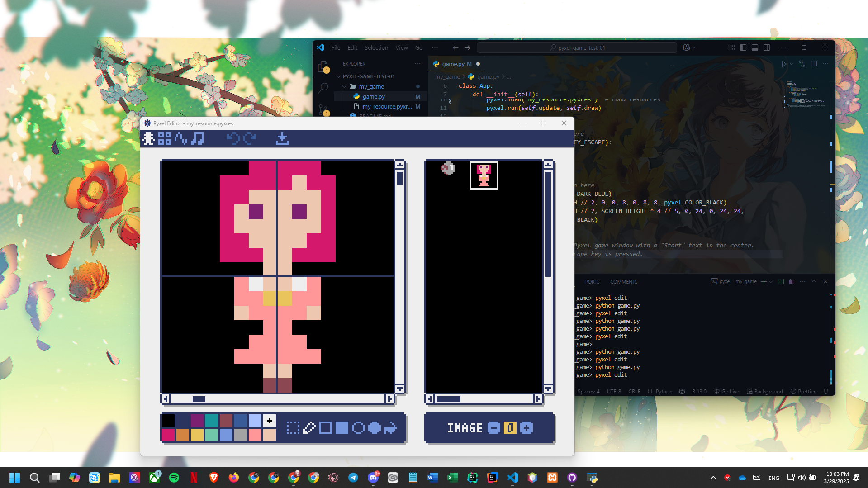Switch to the game.py editor tab
868x488 pixels.
pyautogui.click(x=456, y=64)
